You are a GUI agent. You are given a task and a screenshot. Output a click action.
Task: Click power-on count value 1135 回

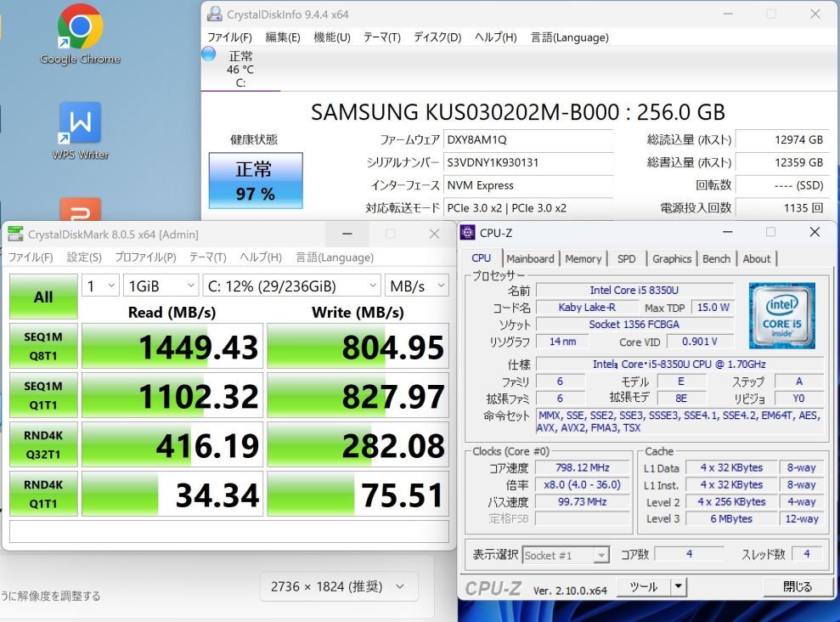[781, 208]
